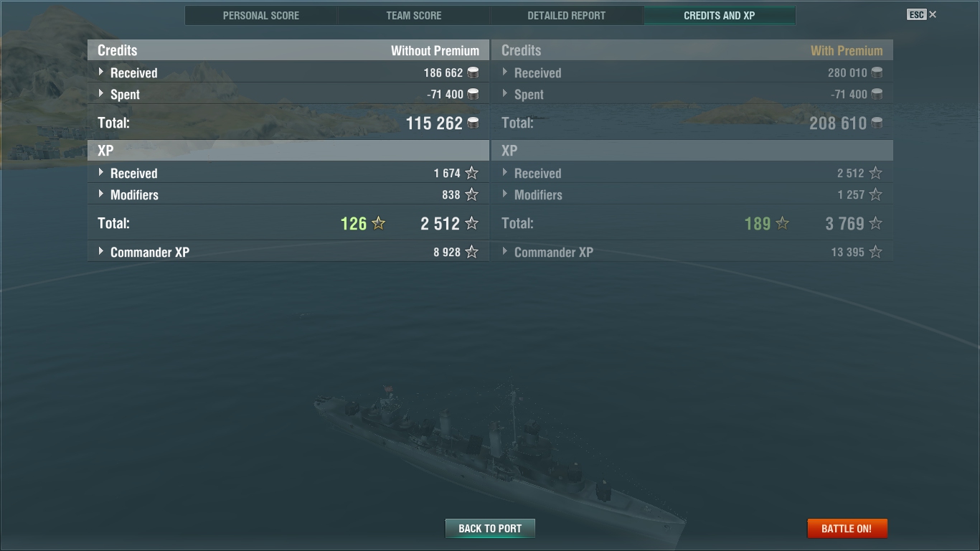Close results screen using ESC X button
Screen dimensions: 980x551
tap(922, 14)
